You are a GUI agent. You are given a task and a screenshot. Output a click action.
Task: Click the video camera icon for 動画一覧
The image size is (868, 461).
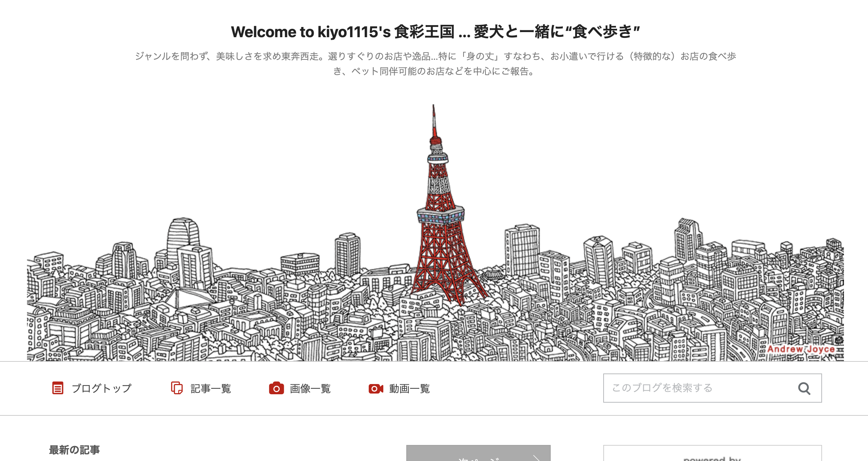click(376, 389)
